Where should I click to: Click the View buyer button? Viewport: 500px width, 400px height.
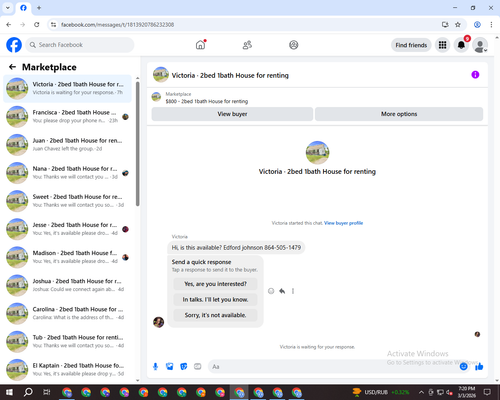[x=232, y=114]
